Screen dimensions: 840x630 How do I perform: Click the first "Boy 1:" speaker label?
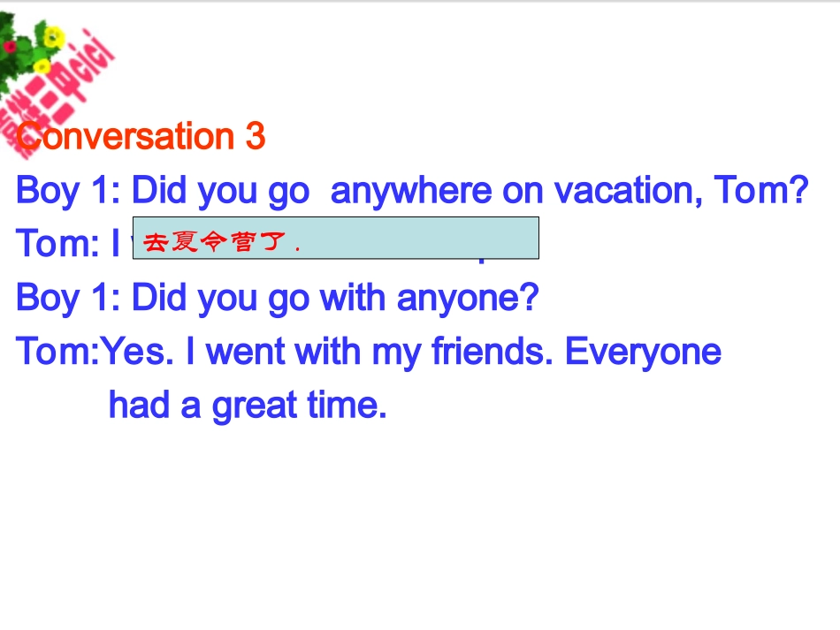point(67,191)
